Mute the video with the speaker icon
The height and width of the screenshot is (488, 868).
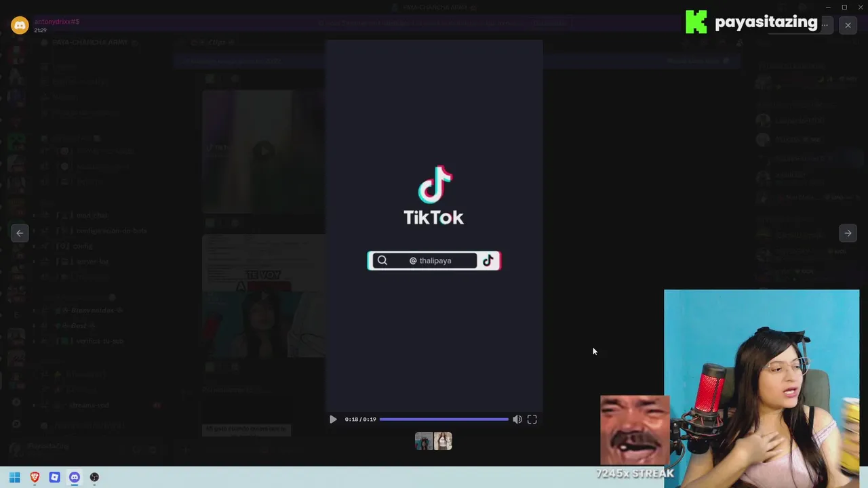[517, 420]
